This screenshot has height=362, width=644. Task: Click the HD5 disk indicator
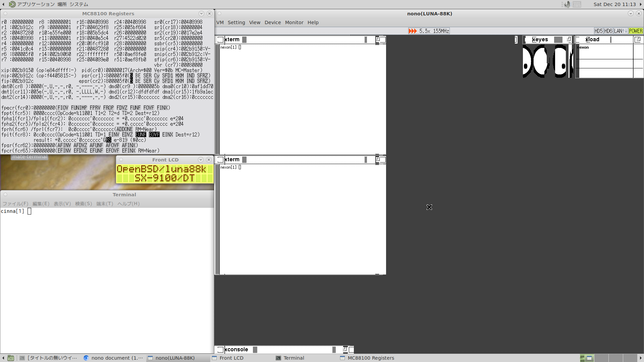pos(598,31)
